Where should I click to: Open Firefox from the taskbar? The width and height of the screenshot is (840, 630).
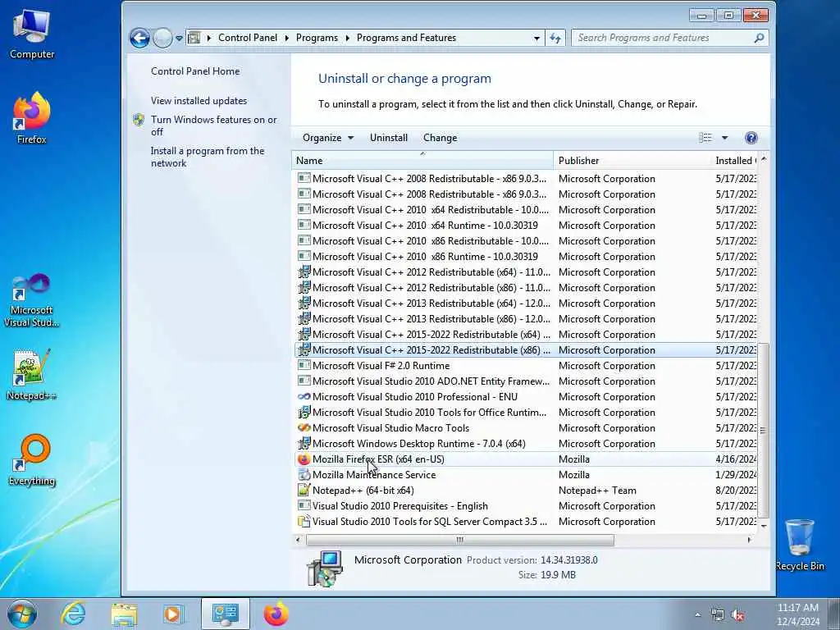coord(276,614)
